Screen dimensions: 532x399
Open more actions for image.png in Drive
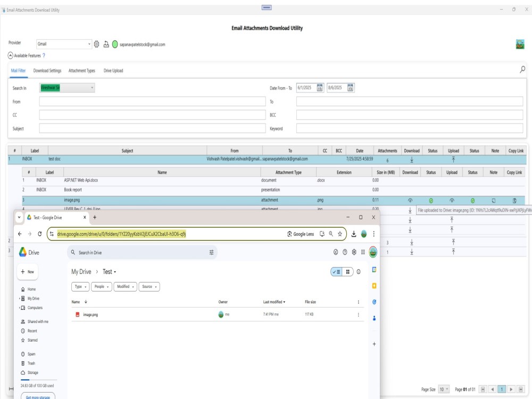click(x=358, y=315)
